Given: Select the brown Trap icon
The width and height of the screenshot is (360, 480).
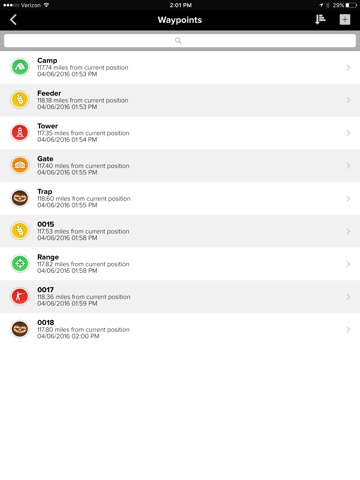Looking at the screenshot, I should pyautogui.click(x=20, y=198).
